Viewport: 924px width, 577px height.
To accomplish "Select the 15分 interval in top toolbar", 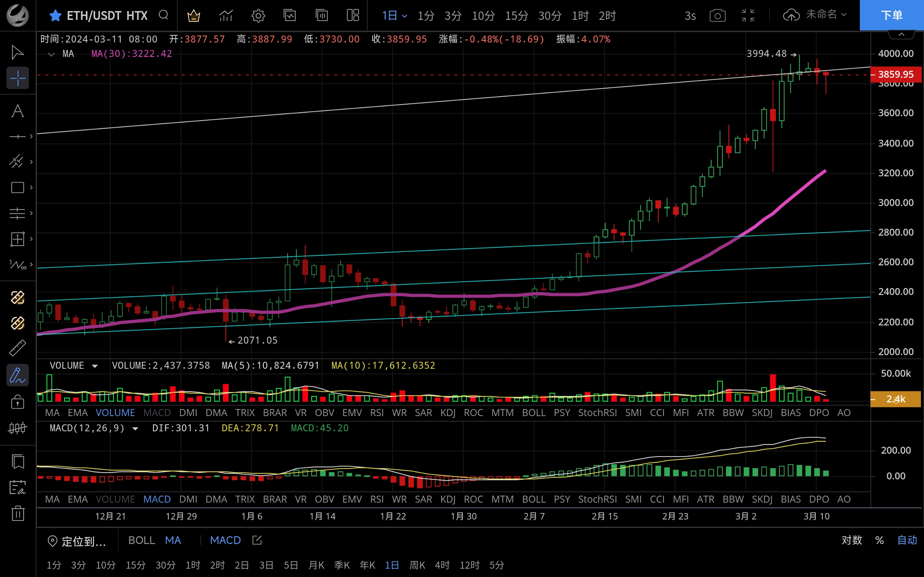I will point(516,16).
